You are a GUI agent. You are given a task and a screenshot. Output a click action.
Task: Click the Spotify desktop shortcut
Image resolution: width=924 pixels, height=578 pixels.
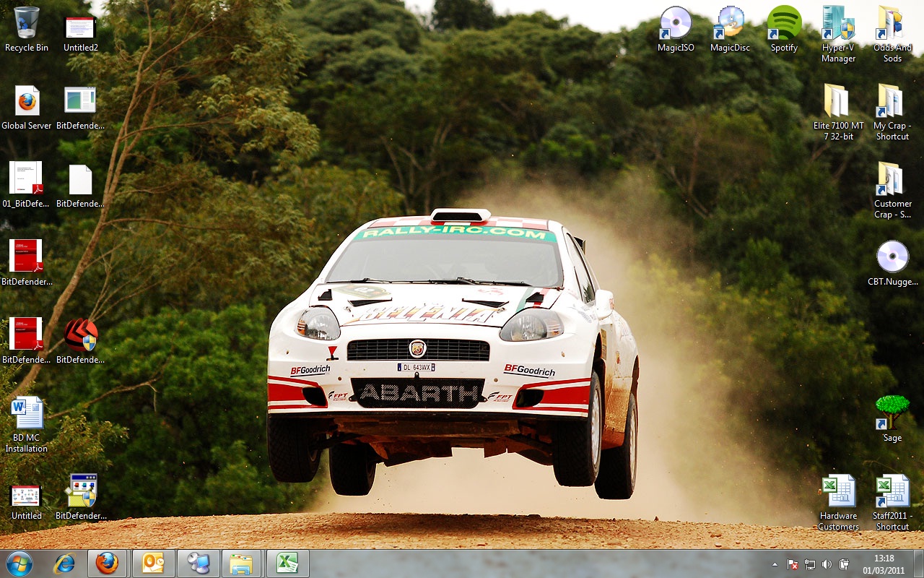[x=784, y=30]
